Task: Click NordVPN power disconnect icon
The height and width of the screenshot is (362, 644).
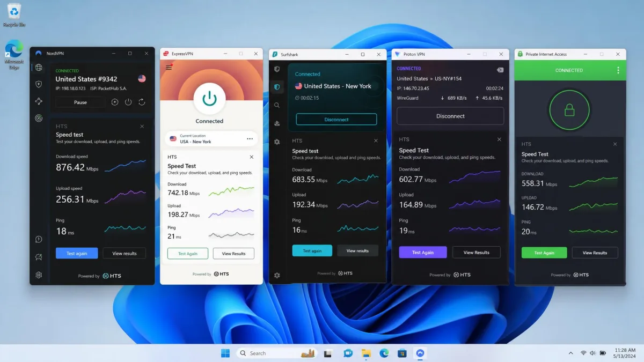Action: click(x=128, y=102)
